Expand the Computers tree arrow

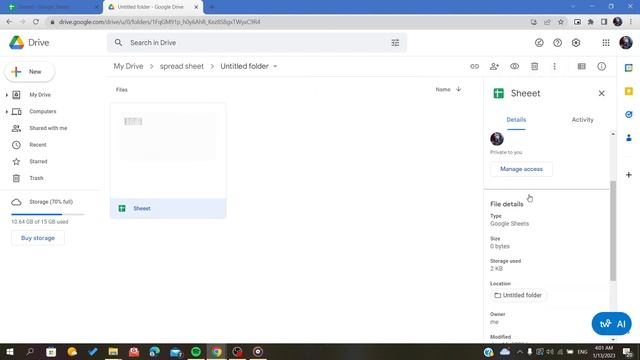(x=7, y=111)
